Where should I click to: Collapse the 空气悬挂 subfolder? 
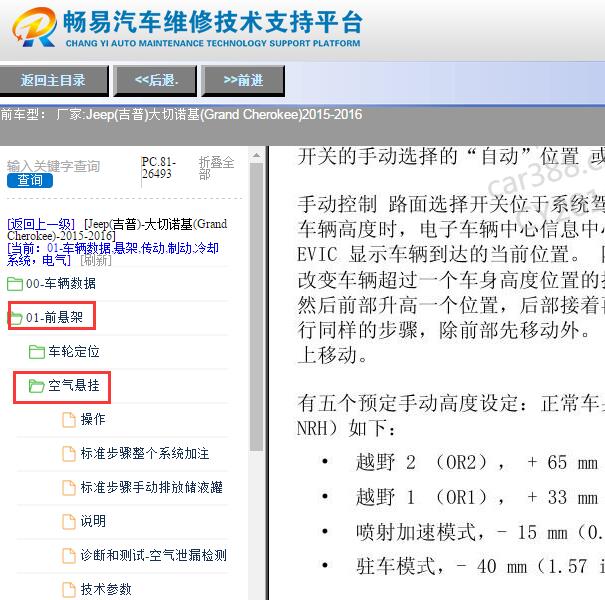click(74, 385)
